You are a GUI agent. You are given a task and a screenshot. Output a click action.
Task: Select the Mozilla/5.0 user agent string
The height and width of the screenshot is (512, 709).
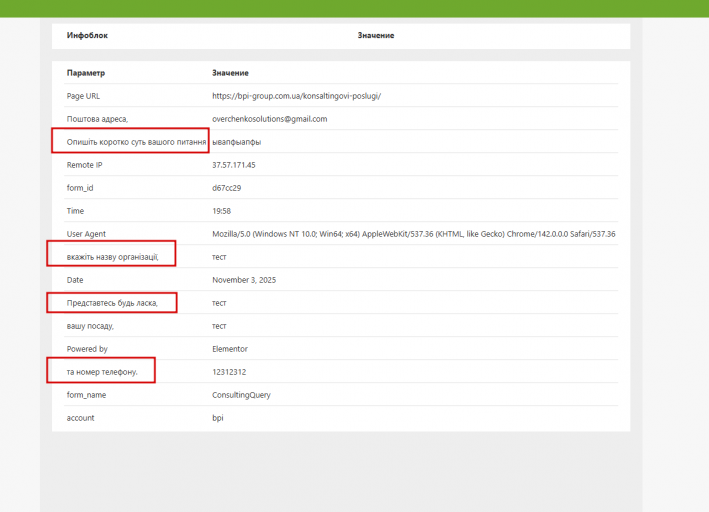414,234
